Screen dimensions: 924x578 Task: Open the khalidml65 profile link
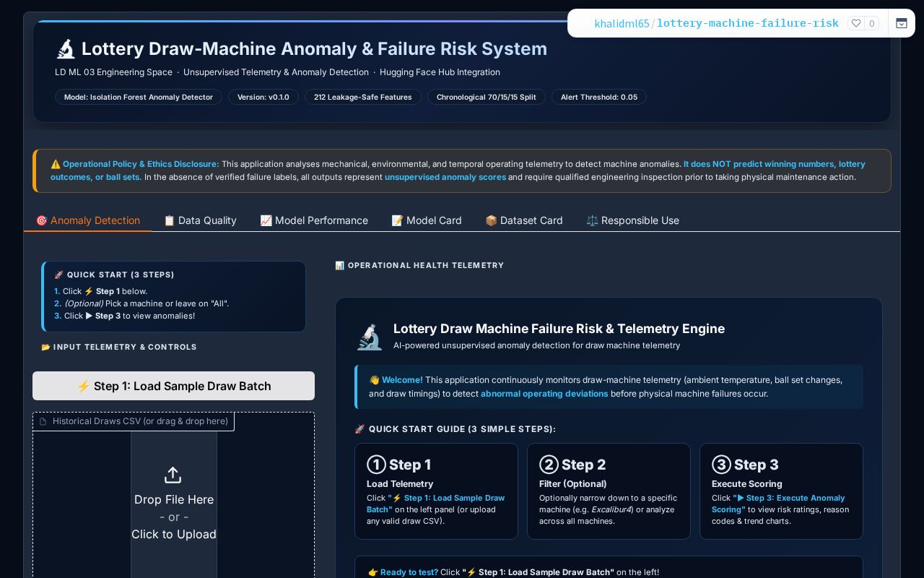coord(622,23)
